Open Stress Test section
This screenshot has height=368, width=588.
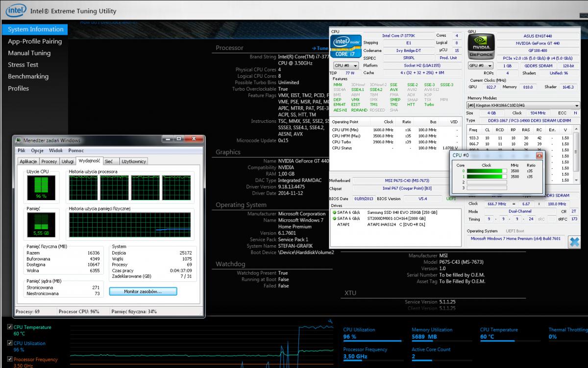[23, 65]
